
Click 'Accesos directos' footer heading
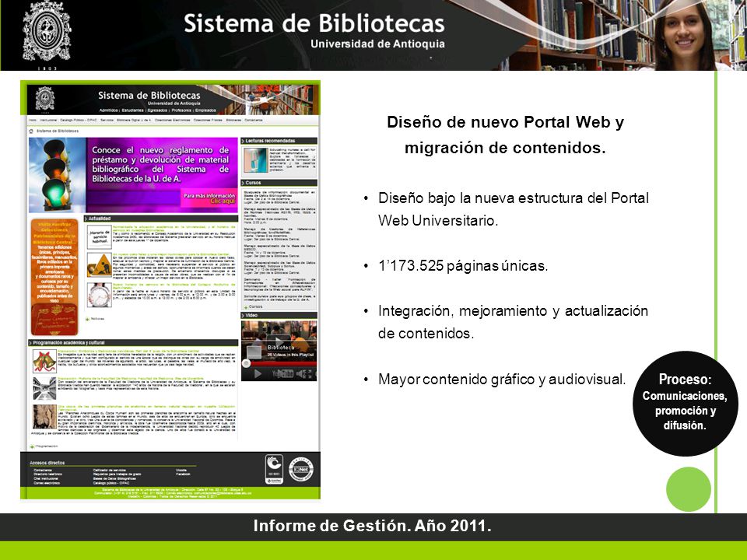tap(47, 462)
